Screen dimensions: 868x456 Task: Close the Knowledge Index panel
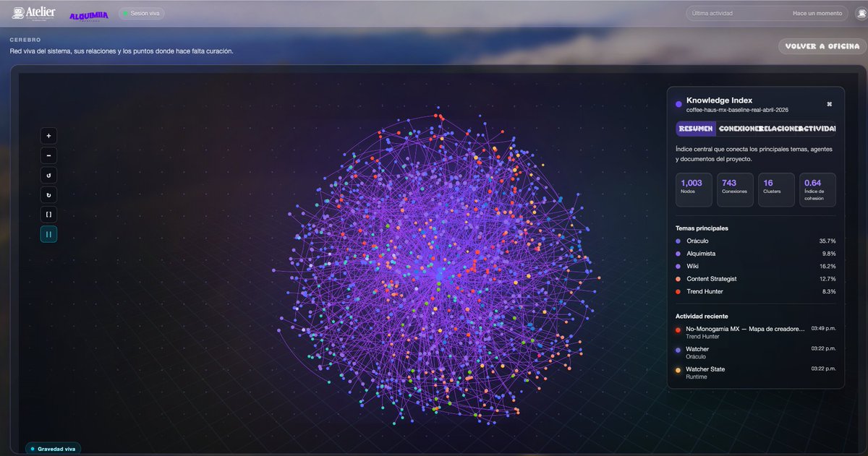829,104
